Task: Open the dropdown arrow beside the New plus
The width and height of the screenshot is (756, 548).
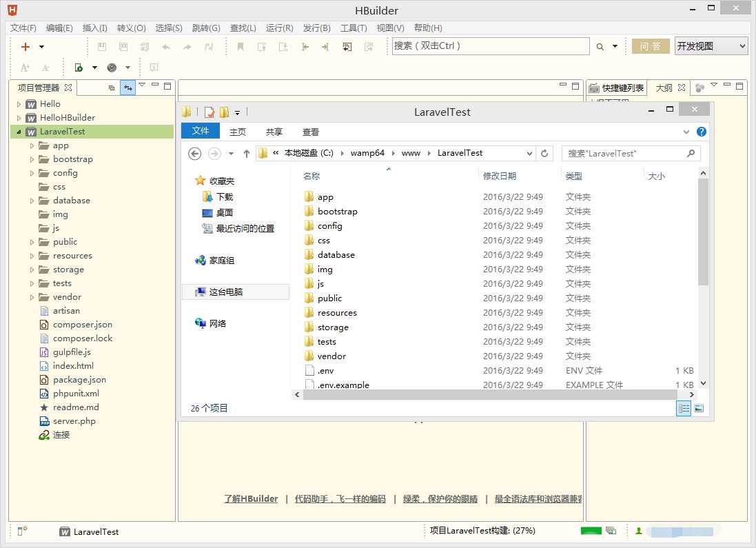Action: [x=41, y=47]
